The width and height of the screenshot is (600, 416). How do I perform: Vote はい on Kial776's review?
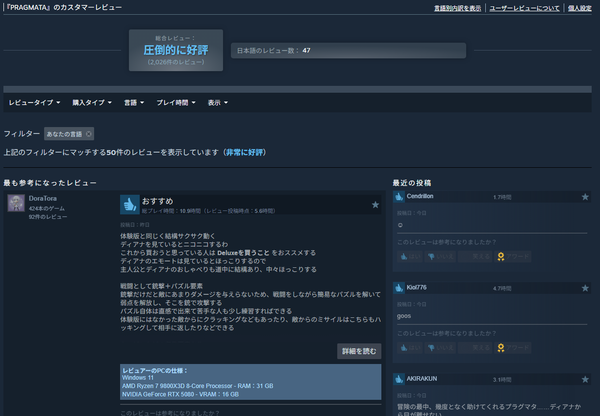click(x=410, y=347)
